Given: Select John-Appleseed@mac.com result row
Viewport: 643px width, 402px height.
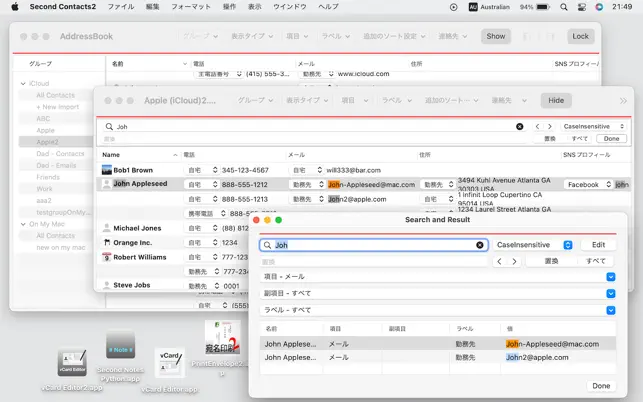Looking at the screenshot, I should (438, 344).
